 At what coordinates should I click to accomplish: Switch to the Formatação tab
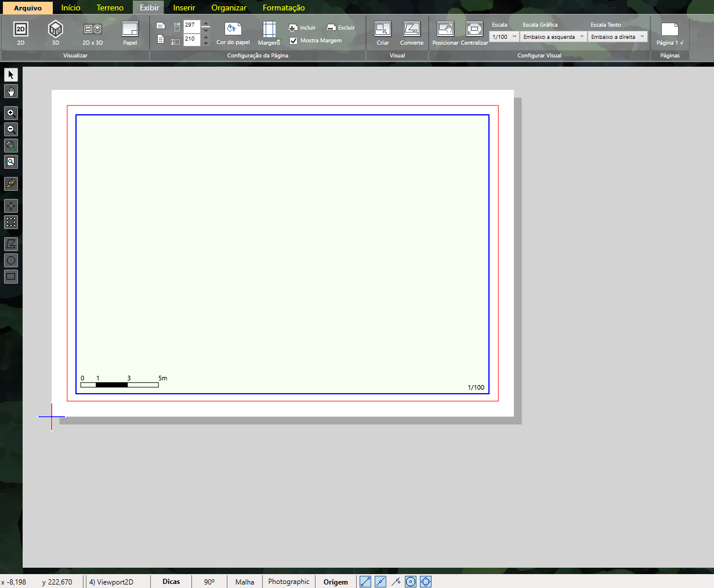point(284,8)
